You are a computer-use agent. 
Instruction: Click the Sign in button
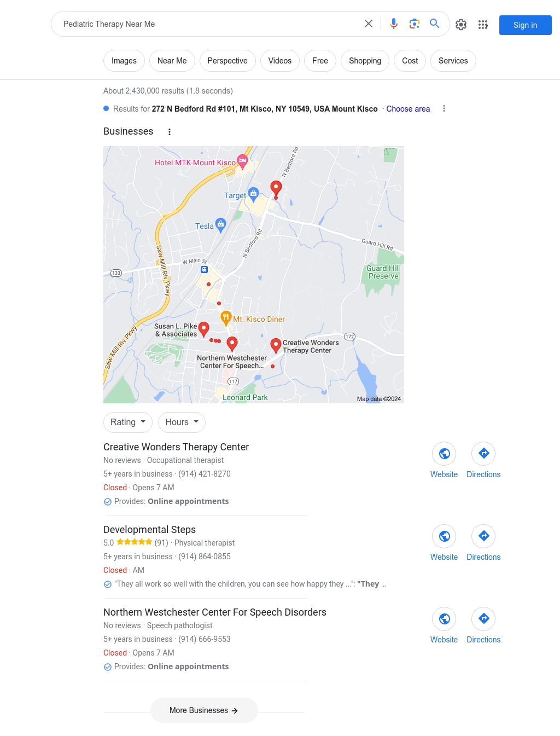pos(526,25)
